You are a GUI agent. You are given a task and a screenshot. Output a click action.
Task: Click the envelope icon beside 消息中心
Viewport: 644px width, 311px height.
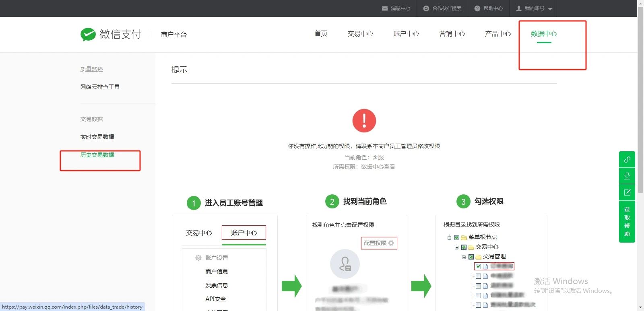385,8
